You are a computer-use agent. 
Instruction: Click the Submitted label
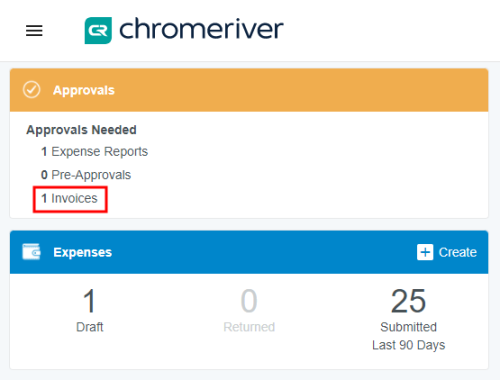pyautogui.click(x=408, y=327)
